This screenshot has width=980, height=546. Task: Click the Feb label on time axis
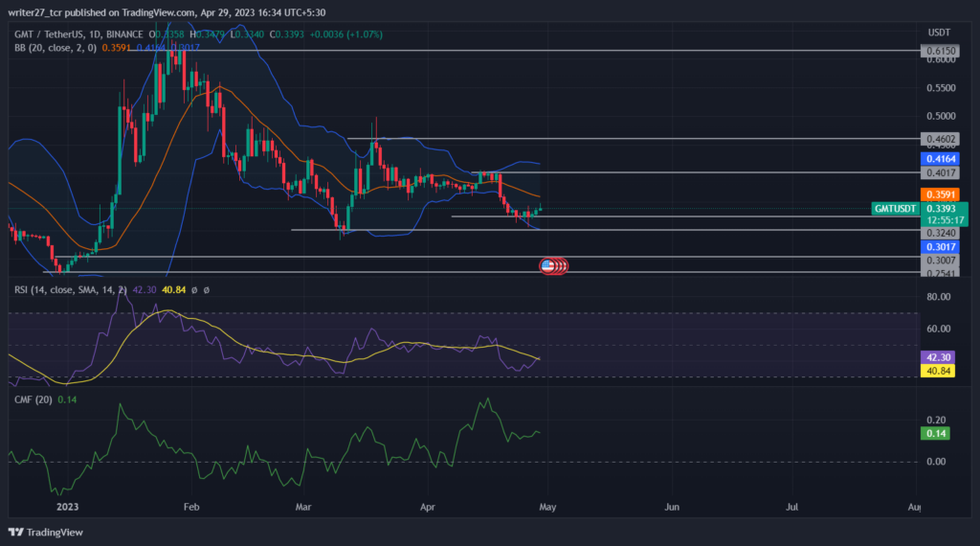pyautogui.click(x=191, y=507)
